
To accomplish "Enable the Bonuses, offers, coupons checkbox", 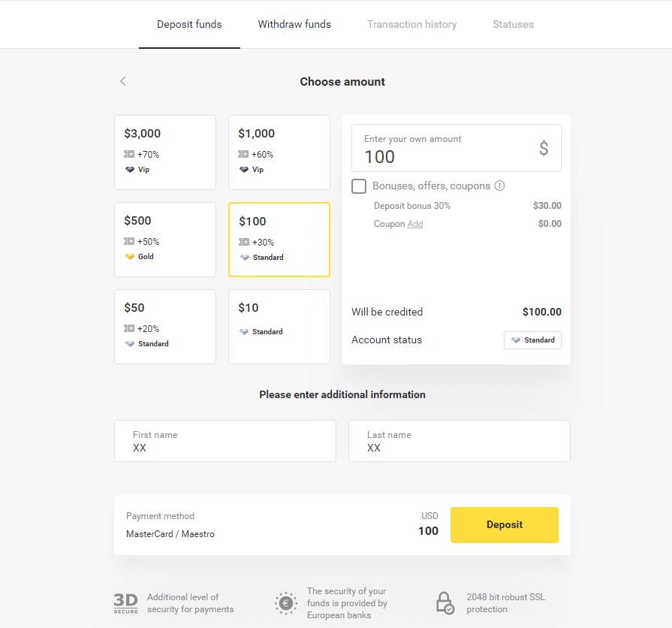I will 358,186.
